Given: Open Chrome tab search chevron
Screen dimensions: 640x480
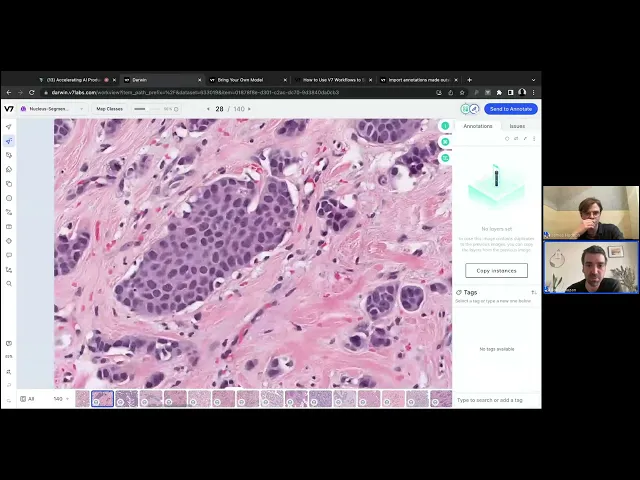Looking at the screenshot, I should coord(533,80).
